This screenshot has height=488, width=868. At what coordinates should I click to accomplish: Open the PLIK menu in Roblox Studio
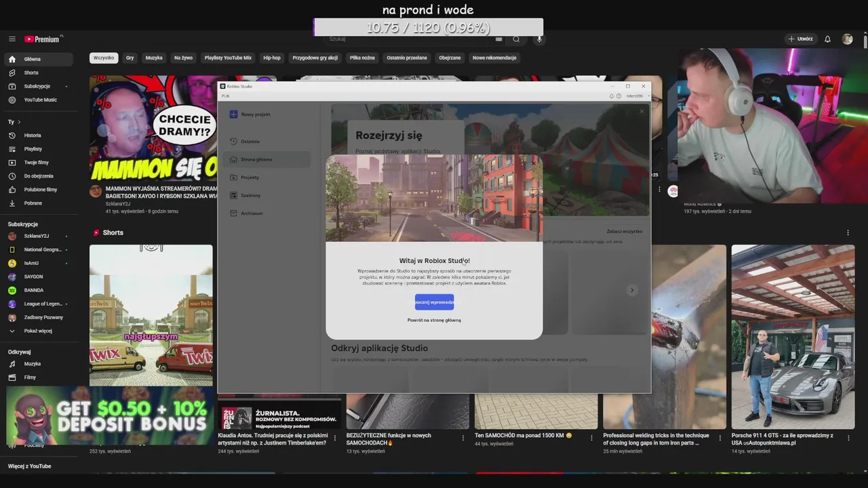coord(226,96)
